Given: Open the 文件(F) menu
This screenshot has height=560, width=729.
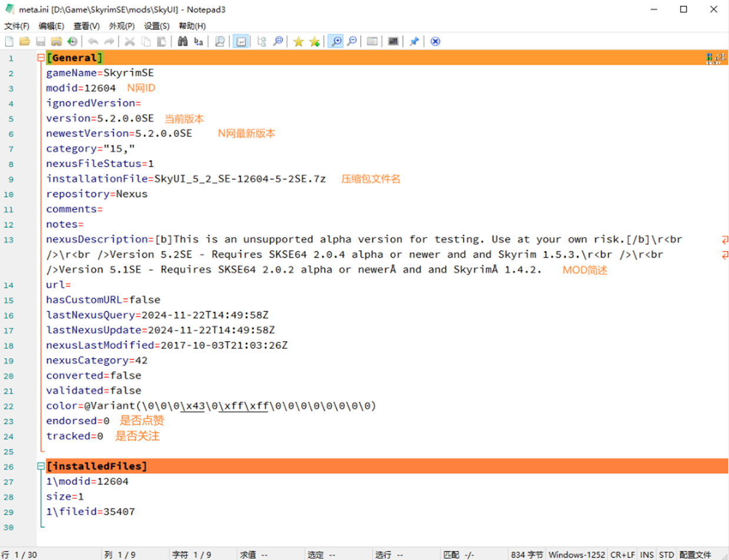Looking at the screenshot, I should click(x=16, y=26).
